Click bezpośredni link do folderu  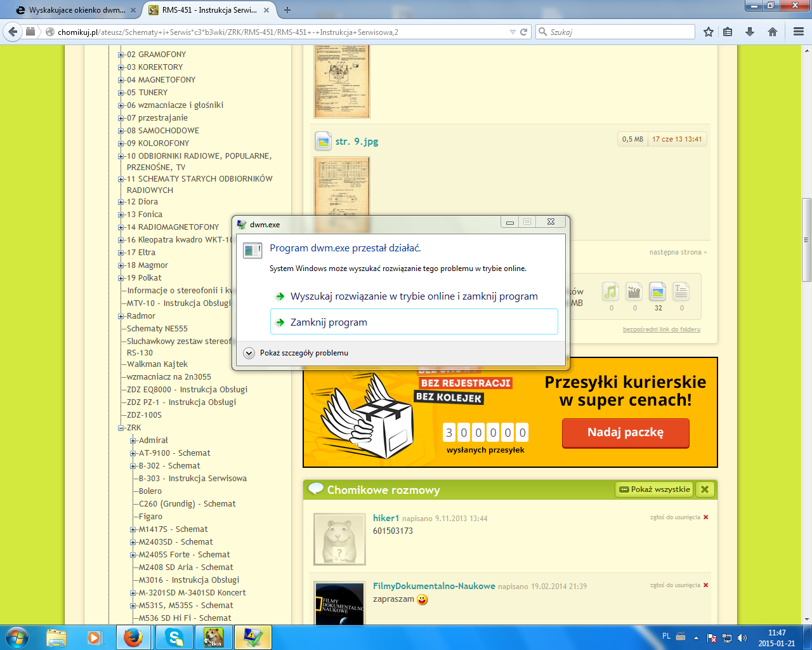[x=662, y=329]
